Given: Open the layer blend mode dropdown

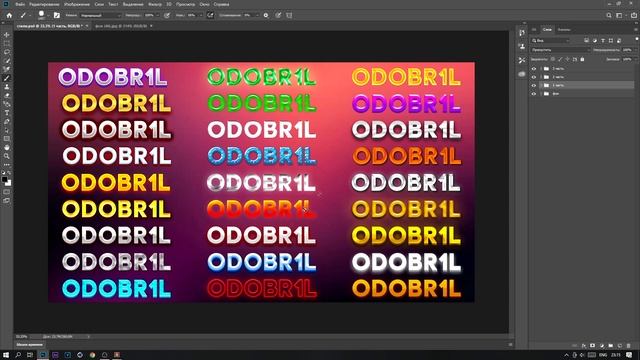Looking at the screenshot, I should pyautogui.click(x=560, y=50).
